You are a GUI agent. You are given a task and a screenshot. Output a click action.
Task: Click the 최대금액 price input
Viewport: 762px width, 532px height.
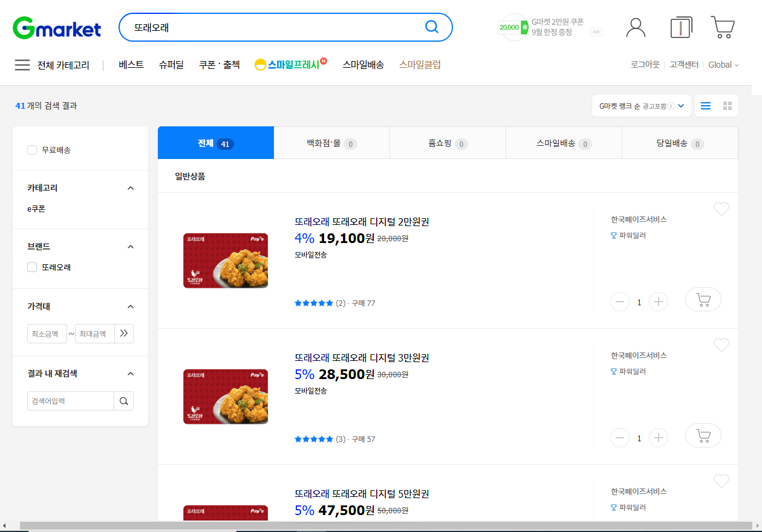pos(95,334)
